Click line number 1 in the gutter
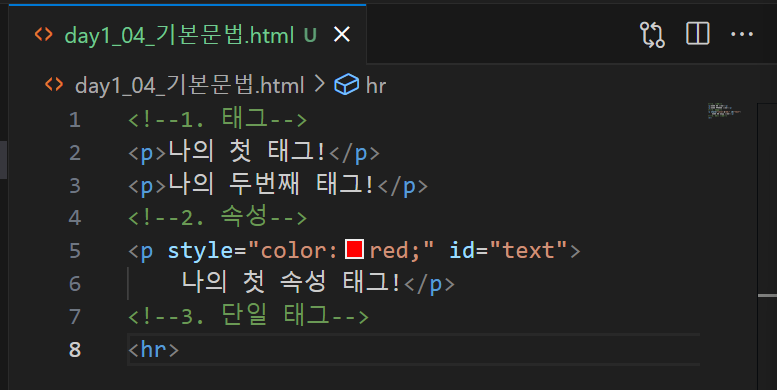Screen dimensions: 777x390 tap(74, 120)
